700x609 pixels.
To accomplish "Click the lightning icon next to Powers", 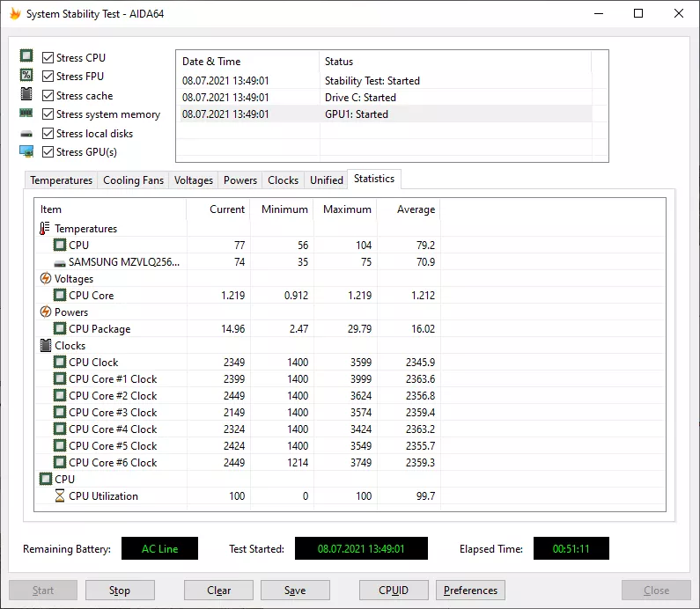I will tap(46, 312).
